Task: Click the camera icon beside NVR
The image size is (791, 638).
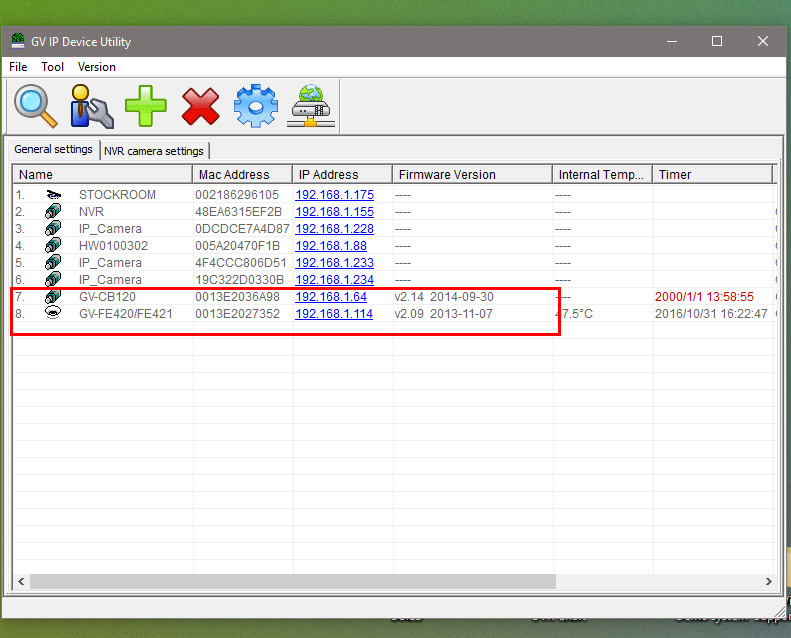Action: 53,211
